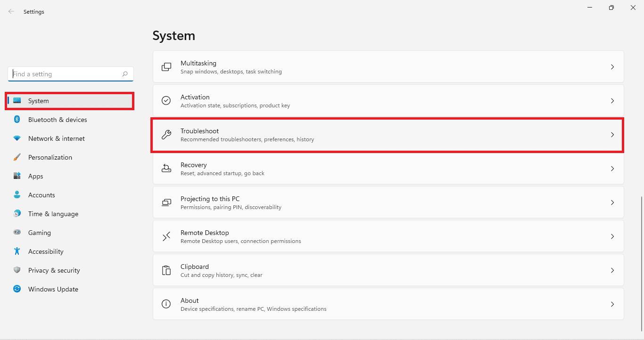Click the Accessibility figure icon
644x340 pixels.
[x=17, y=251]
